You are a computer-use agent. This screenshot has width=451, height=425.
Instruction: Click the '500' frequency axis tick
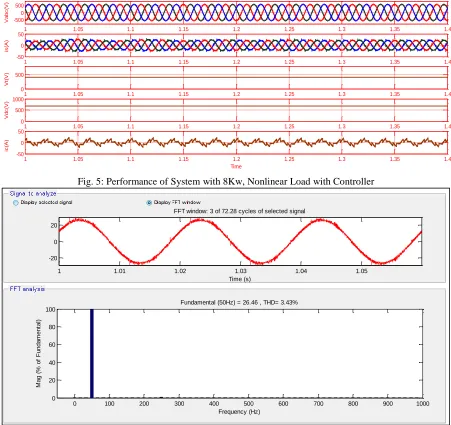point(249,404)
